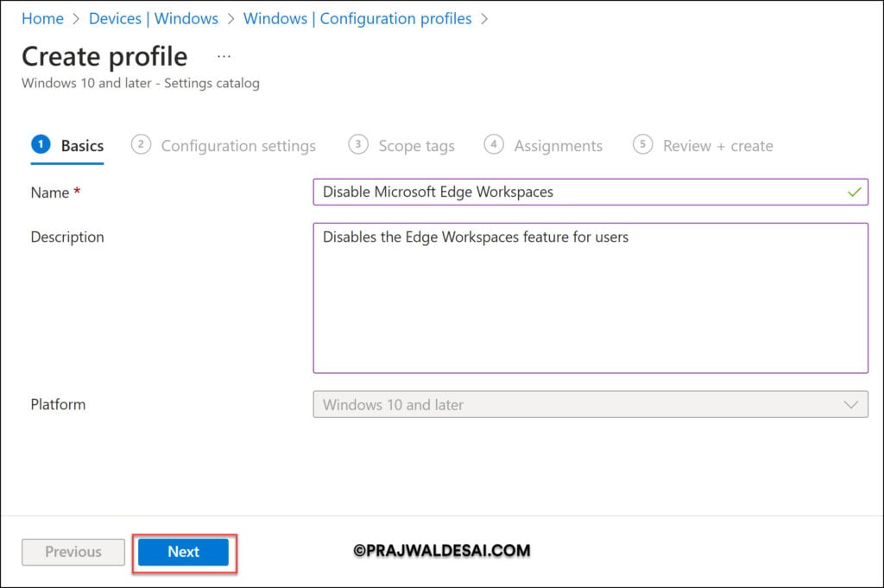Click the step 4 circle icon
This screenshot has width=884, height=588.
pyautogui.click(x=494, y=144)
